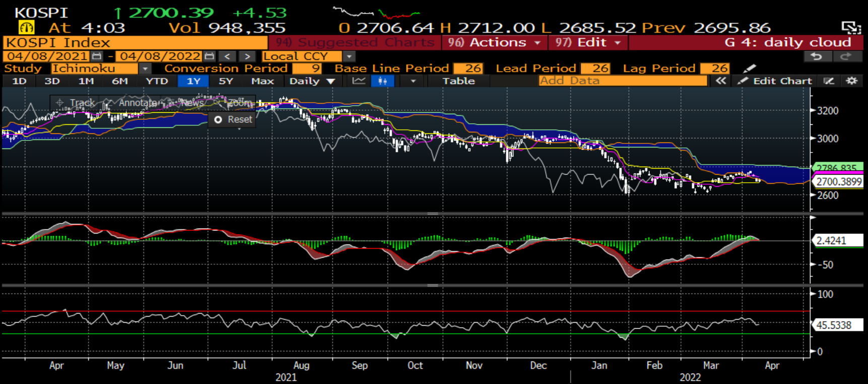
Task: Activate the Annotate tool
Action: (x=131, y=103)
